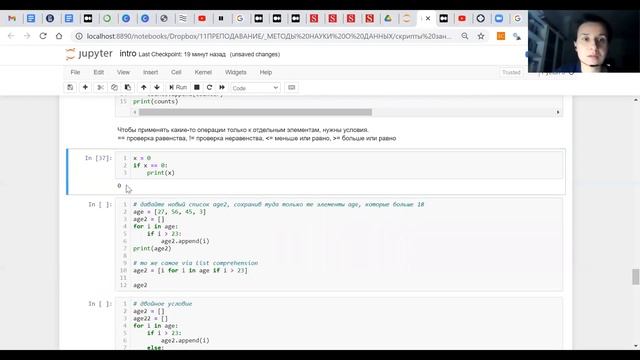The width and height of the screenshot is (640, 360).
Task: Insert a cell below using the plus icon
Action: [x=85, y=87]
